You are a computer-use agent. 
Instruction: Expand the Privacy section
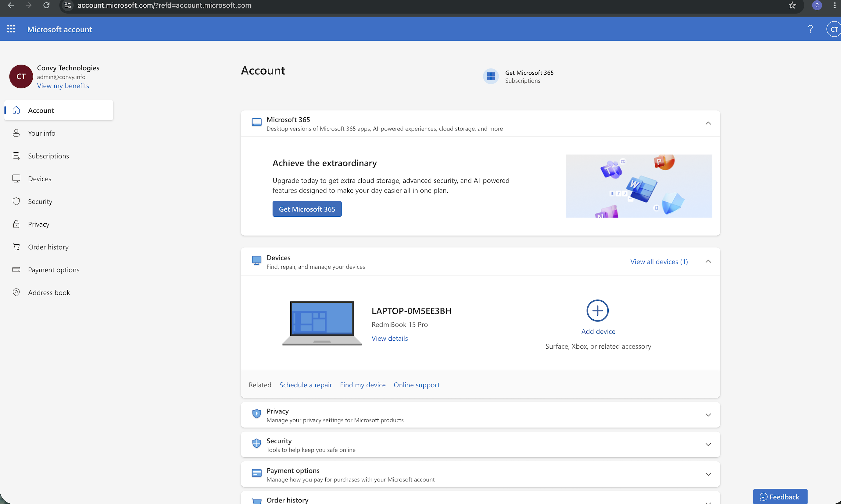click(708, 415)
